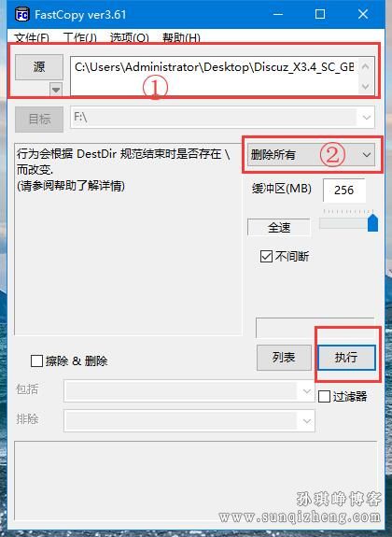
Task: Toggle the 不间断 checkbox
Action: tap(266, 256)
